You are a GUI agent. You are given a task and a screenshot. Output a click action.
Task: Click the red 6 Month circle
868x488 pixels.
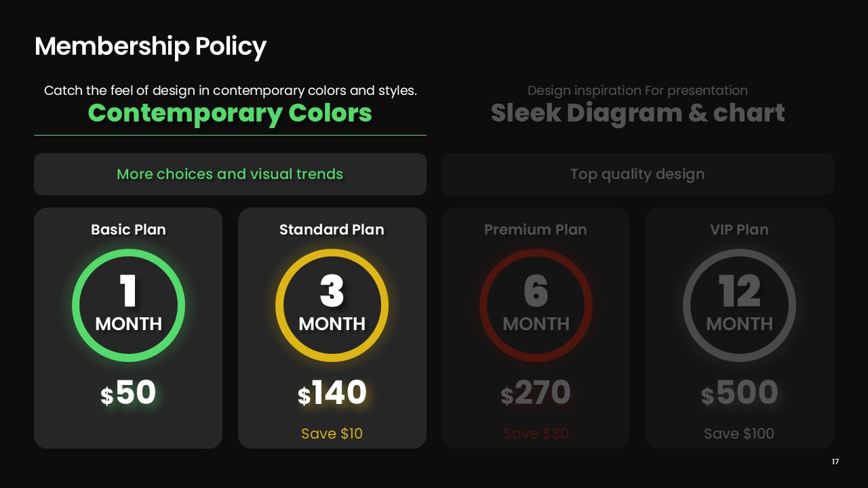tap(536, 305)
